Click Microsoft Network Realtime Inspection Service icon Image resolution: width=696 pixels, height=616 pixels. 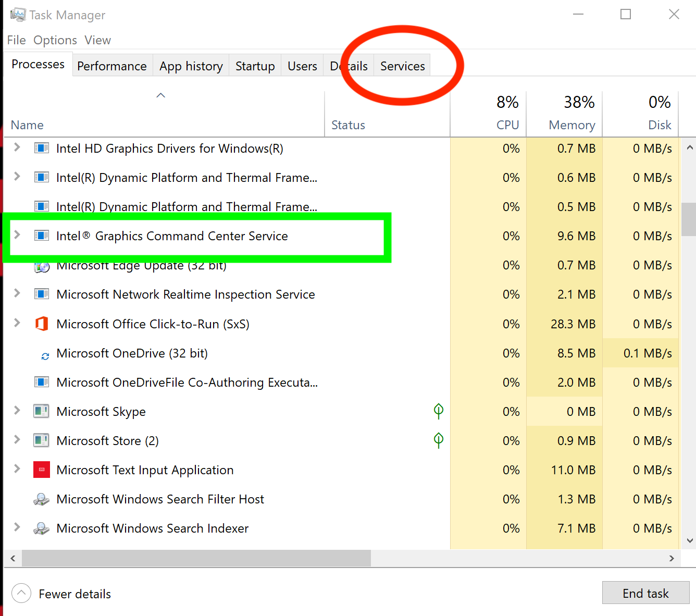point(42,294)
